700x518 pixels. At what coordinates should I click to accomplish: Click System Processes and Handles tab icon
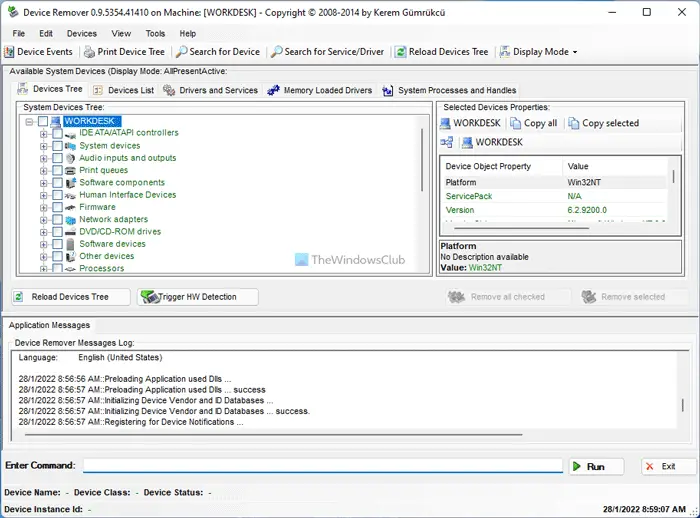pyautogui.click(x=388, y=91)
